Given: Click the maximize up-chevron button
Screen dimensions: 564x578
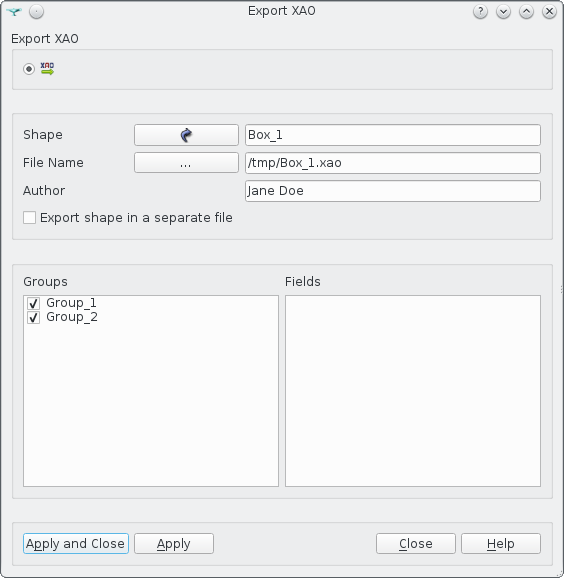Looking at the screenshot, I should [526, 12].
